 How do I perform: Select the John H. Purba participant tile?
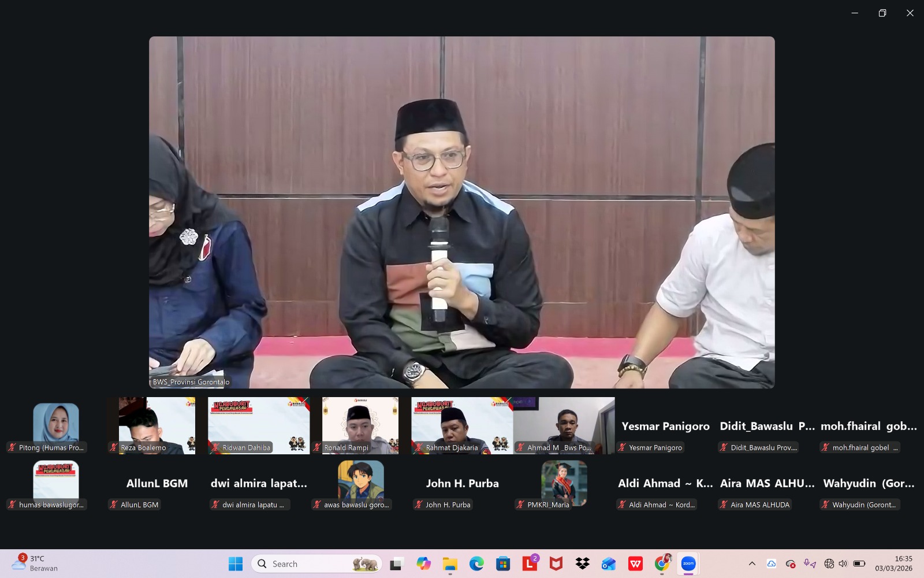coord(462,483)
